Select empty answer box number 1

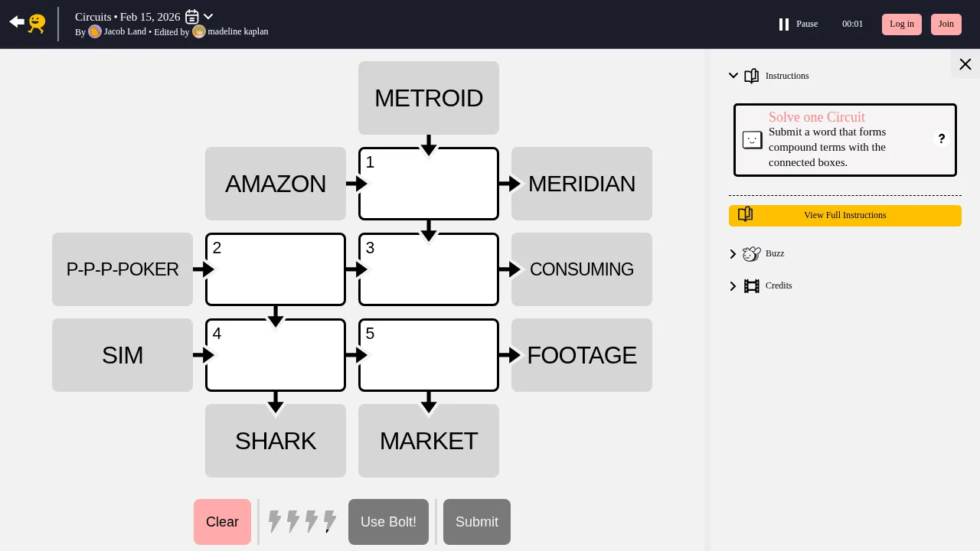tap(429, 184)
